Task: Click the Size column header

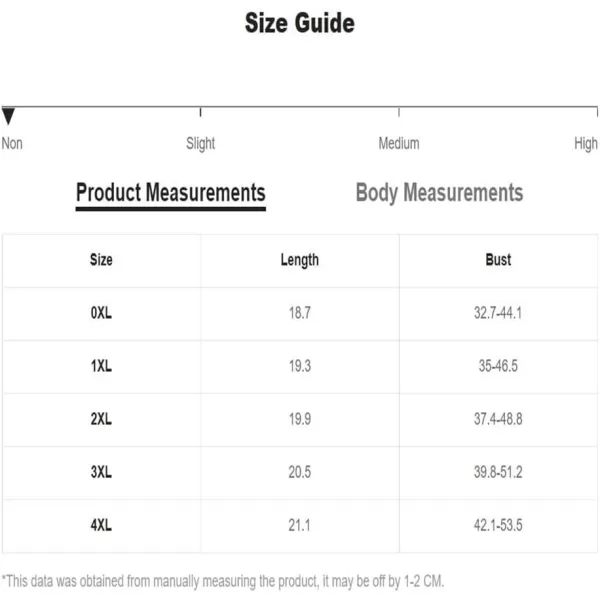Action: pyautogui.click(x=101, y=260)
